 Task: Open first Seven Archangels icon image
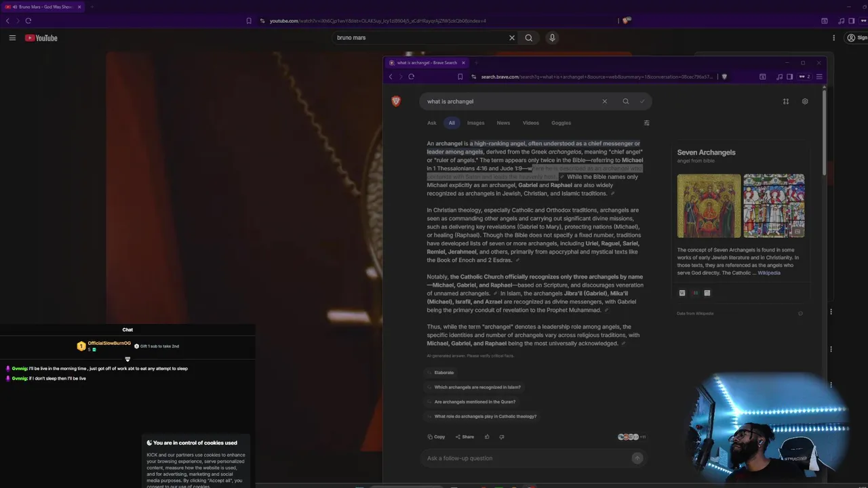[709, 206]
